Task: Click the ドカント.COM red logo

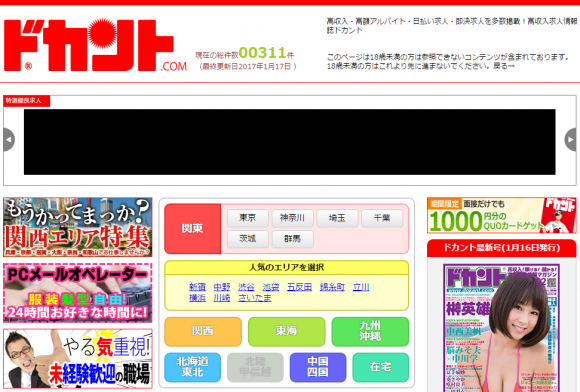Action: pyautogui.click(x=95, y=44)
